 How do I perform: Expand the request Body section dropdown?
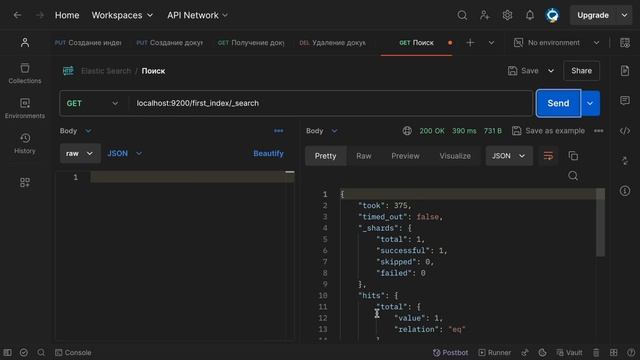[x=76, y=131]
